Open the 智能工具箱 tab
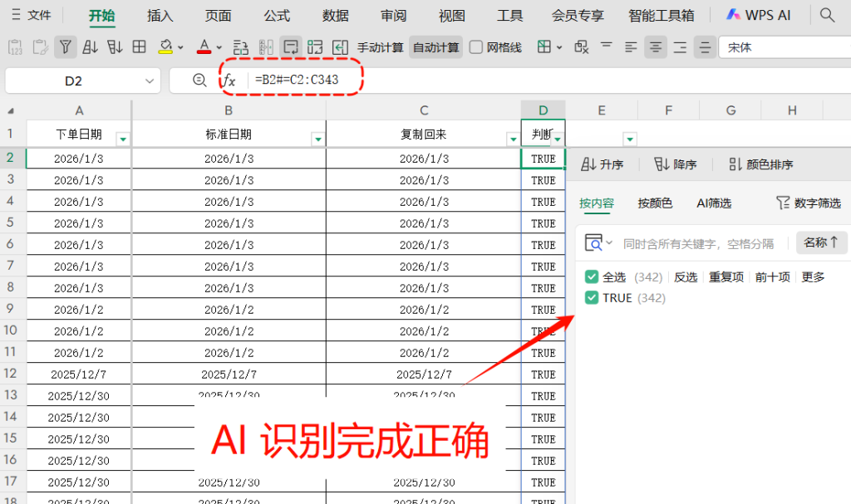The width and height of the screenshot is (851, 504). tap(661, 16)
